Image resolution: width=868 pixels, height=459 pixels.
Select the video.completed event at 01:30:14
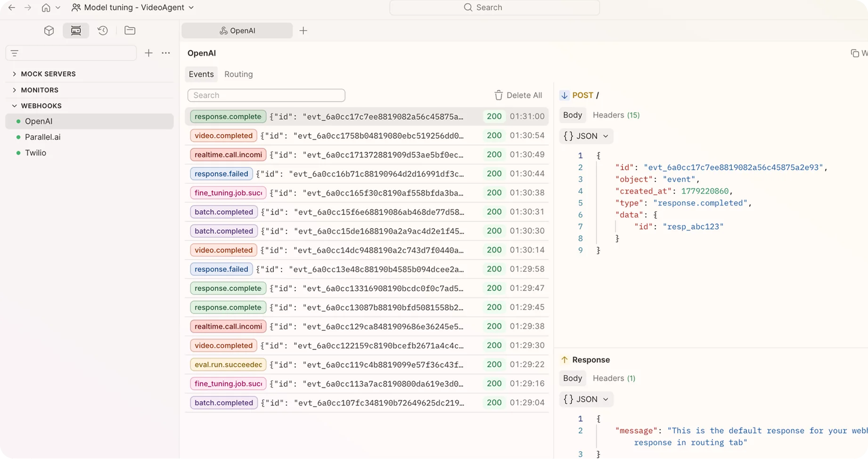pos(367,250)
